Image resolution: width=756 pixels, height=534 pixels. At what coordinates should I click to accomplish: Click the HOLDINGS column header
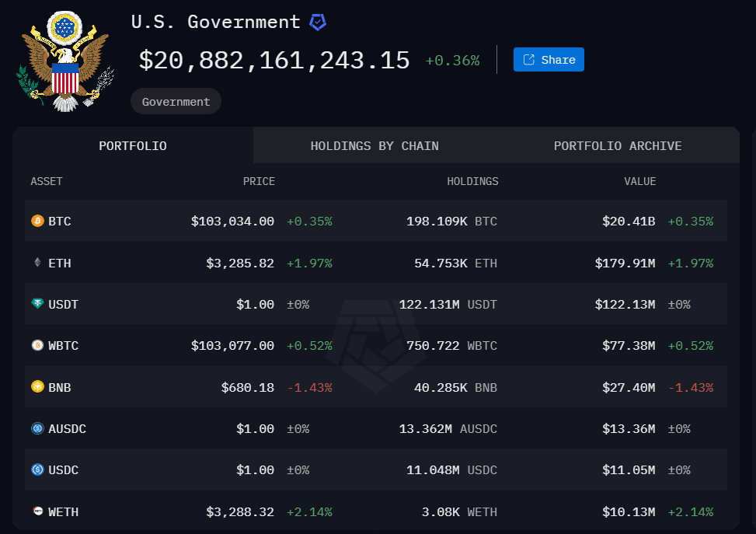coord(472,181)
